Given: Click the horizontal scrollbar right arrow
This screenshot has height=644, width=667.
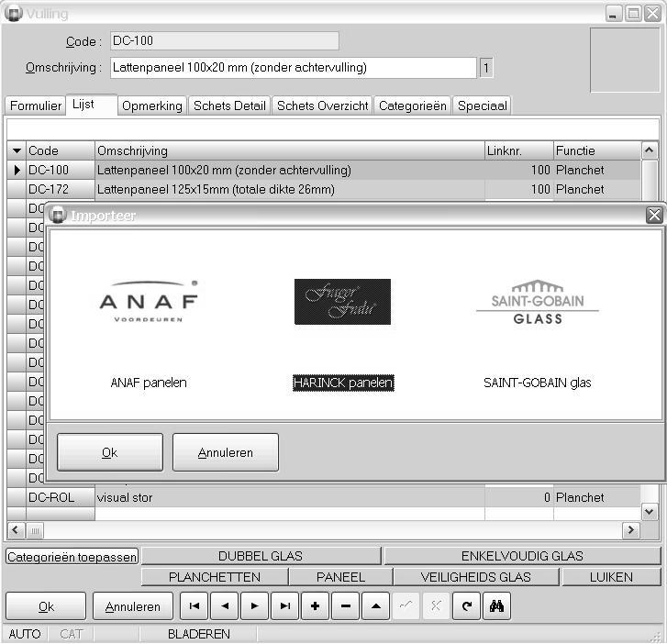Looking at the screenshot, I should [x=631, y=530].
